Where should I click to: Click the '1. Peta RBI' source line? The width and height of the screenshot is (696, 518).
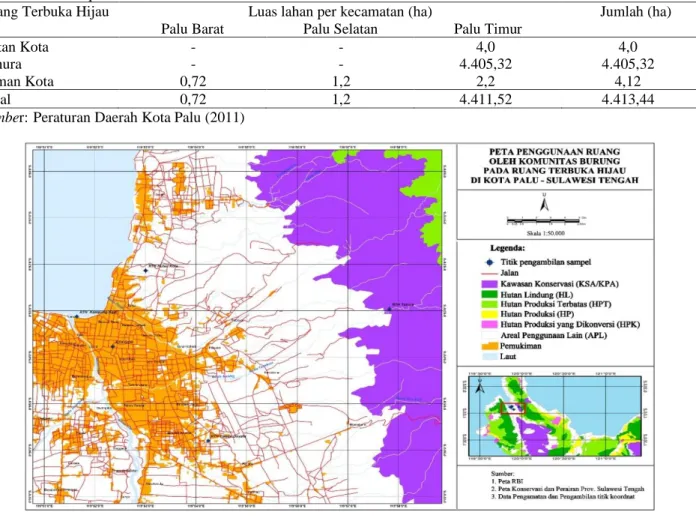tap(508, 481)
